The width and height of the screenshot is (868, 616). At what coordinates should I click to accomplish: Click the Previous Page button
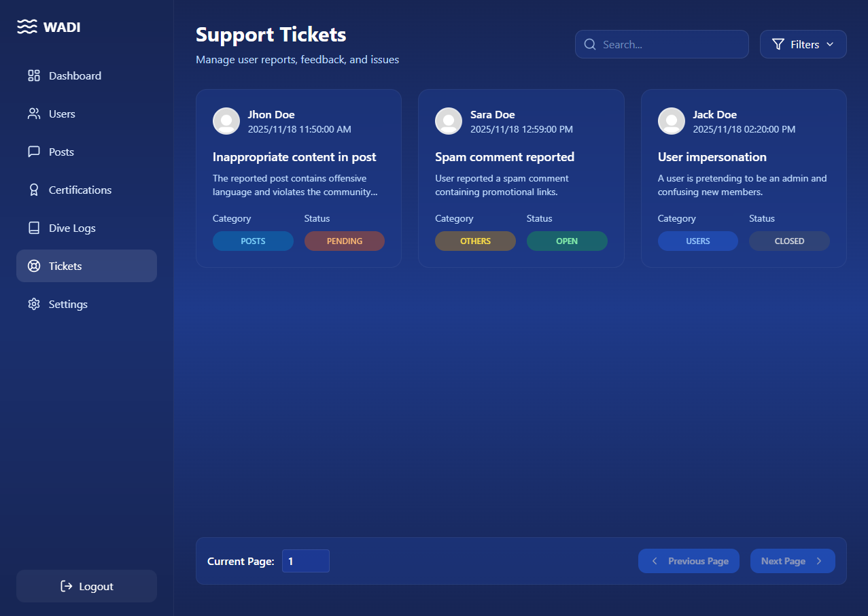coord(688,561)
